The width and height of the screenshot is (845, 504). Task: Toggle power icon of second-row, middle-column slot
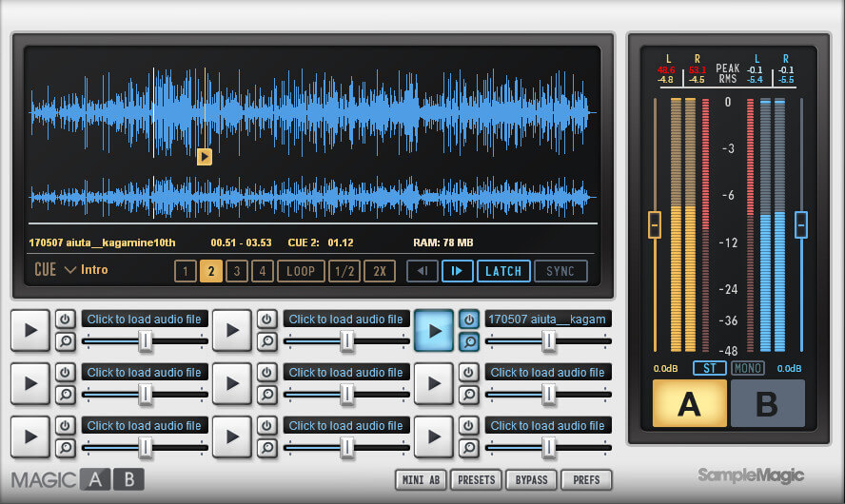(x=266, y=372)
